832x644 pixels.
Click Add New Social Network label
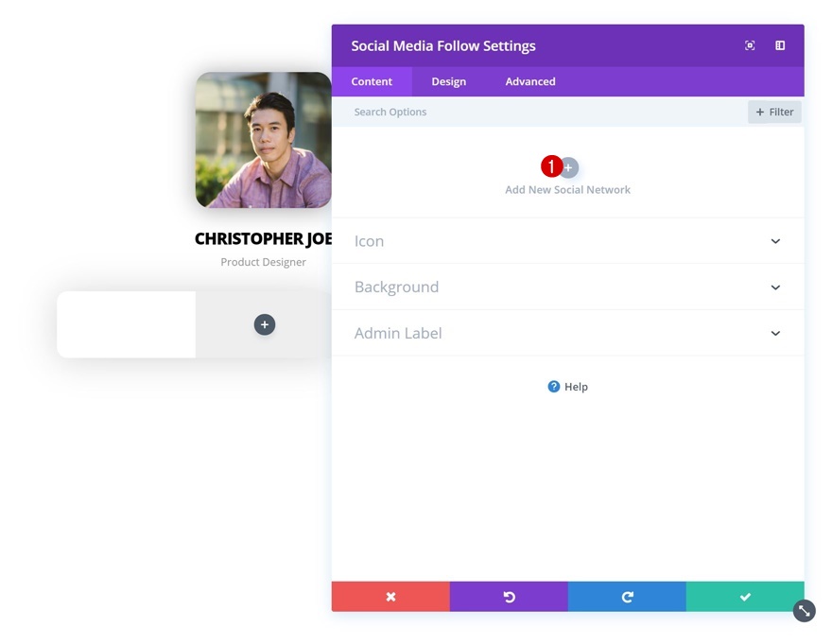(568, 190)
